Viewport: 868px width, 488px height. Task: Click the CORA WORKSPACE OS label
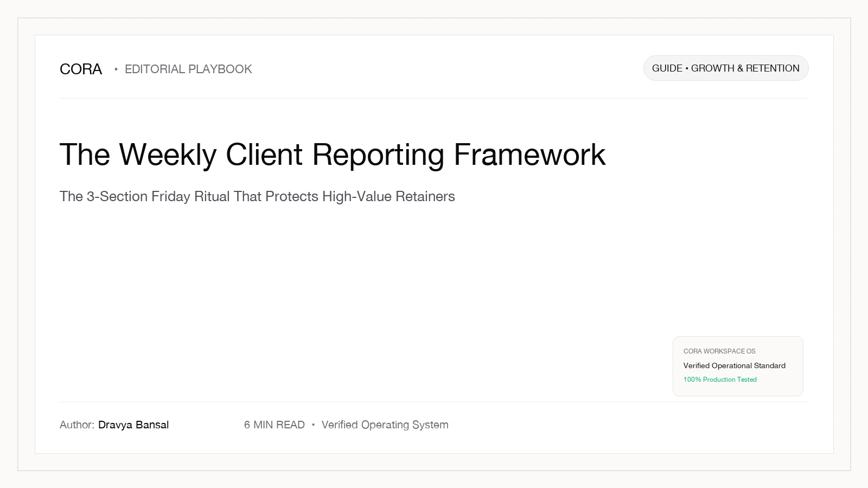pos(719,351)
